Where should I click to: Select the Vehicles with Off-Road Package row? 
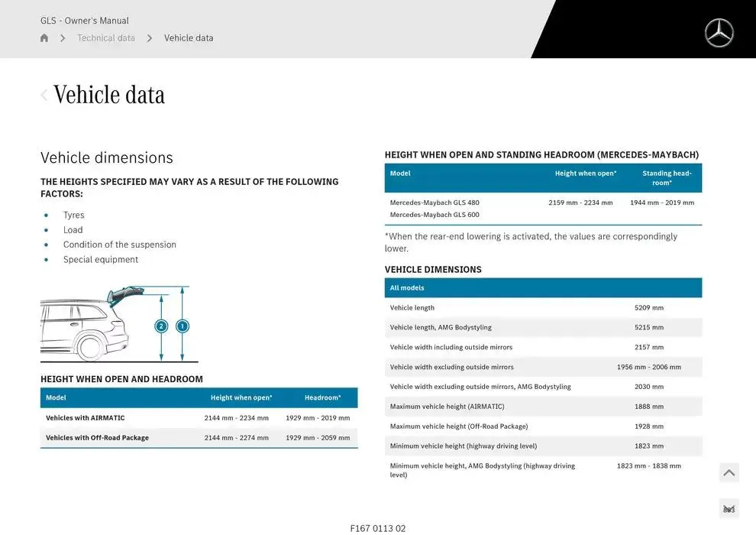pos(199,438)
